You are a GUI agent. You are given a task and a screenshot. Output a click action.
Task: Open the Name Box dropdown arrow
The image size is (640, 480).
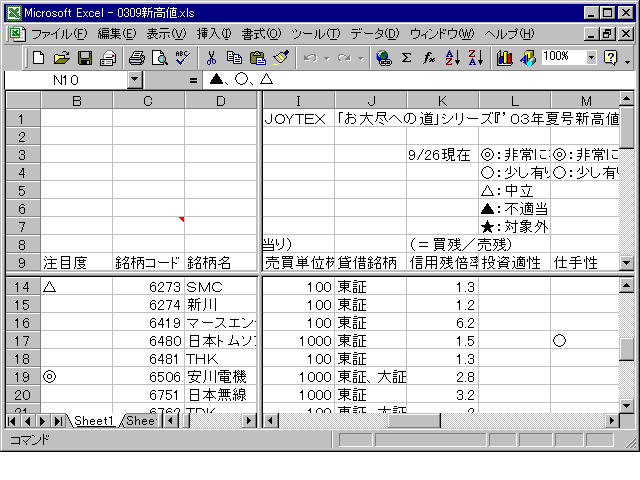(135, 80)
